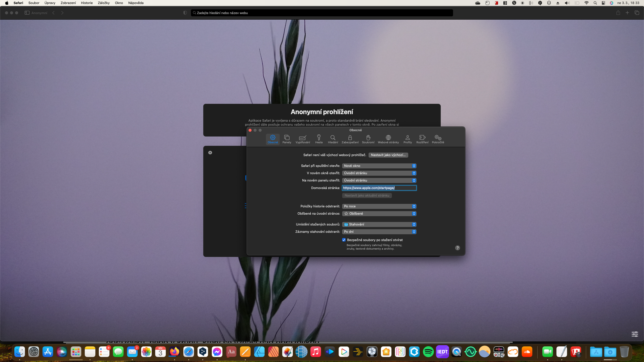Expand Safari při spuštění otevře dropdown
Viewport: 644px width, 362px height.
pos(379,166)
